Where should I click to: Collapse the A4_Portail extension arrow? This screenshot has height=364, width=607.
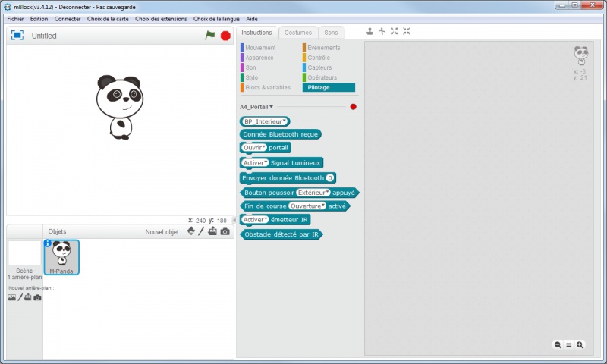pos(271,107)
